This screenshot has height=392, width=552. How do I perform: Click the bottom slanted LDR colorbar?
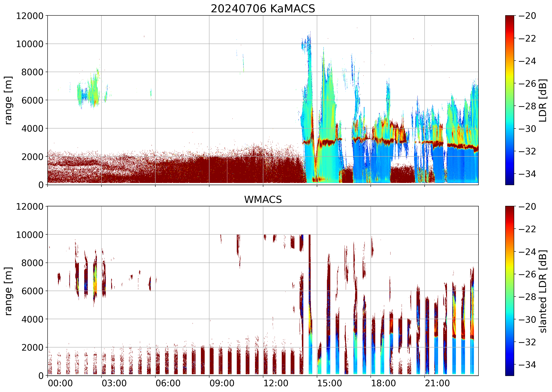[x=509, y=291]
